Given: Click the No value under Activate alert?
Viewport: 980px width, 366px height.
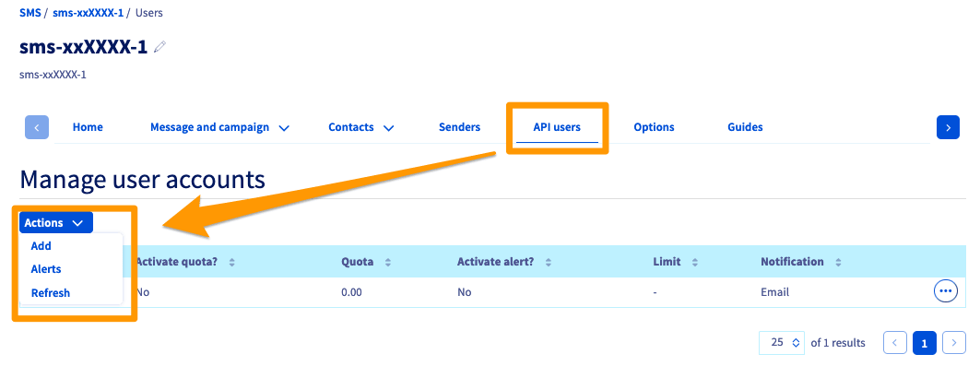Looking at the screenshot, I should pyautogui.click(x=464, y=292).
